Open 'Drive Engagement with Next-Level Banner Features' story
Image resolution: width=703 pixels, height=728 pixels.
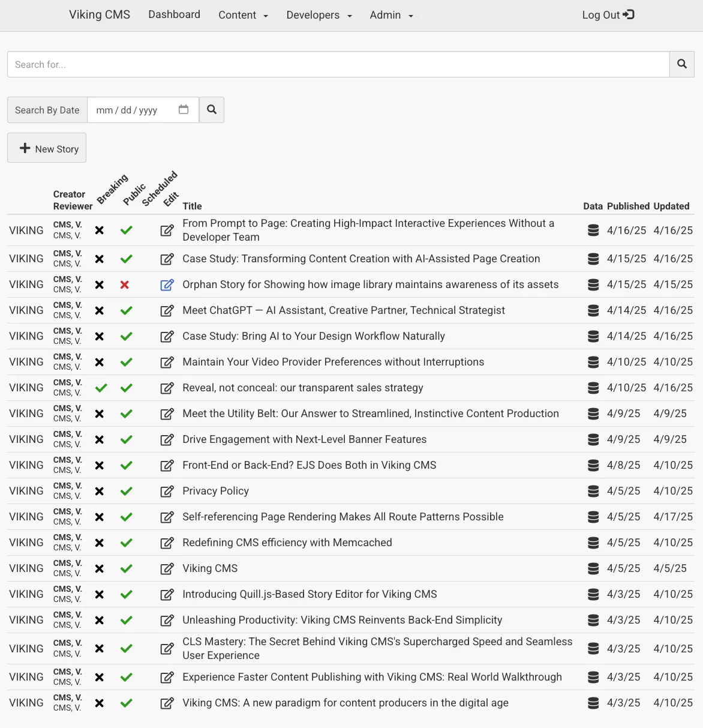pyautogui.click(x=304, y=439)
